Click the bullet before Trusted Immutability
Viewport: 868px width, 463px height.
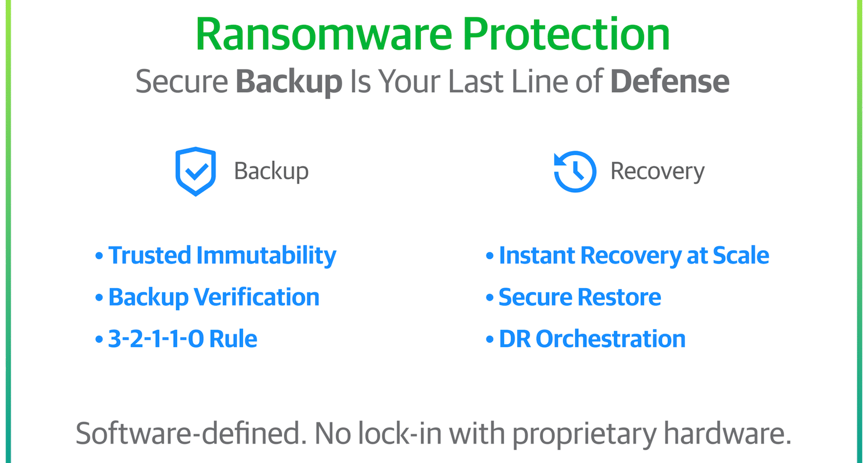tap(100, 256)
